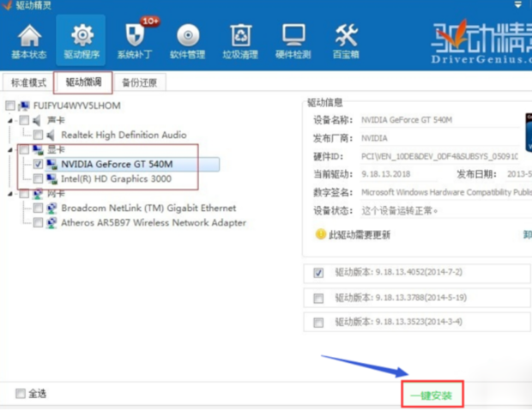Image resolution: width=532 pixels, height=411 pixels.
Task: Click the 数字签名 Microsoft Windows Hardware value
Action: (446, 192)
